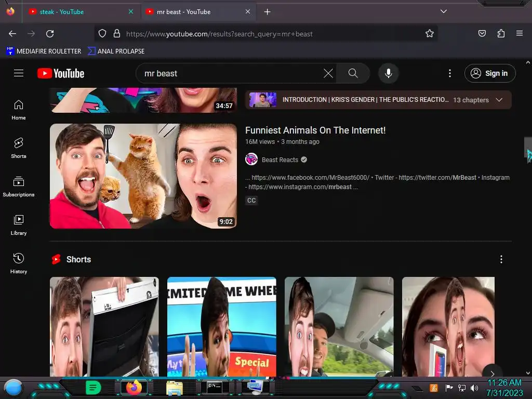The width and height of the screenshot is (532, 399).
Task: Open the Short labeled 'Special'
Action: click(x=221, y=327)
